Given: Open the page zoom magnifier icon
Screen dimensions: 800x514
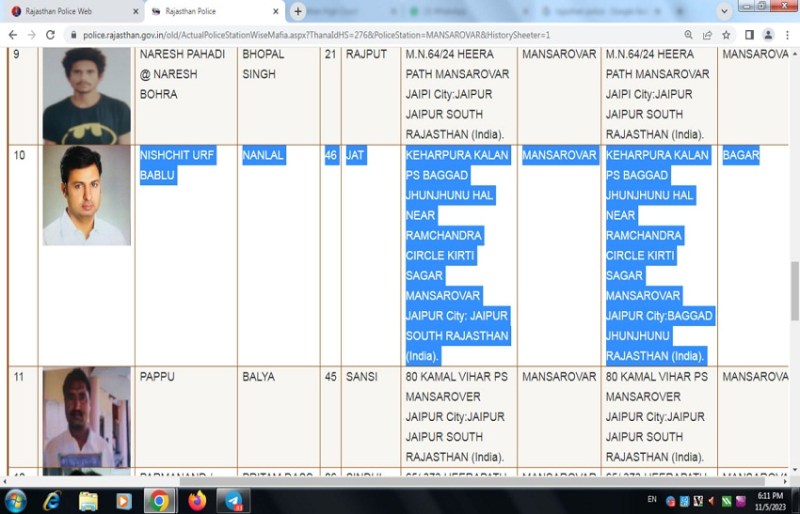Looking at the screenshot, I should point(687,34).
